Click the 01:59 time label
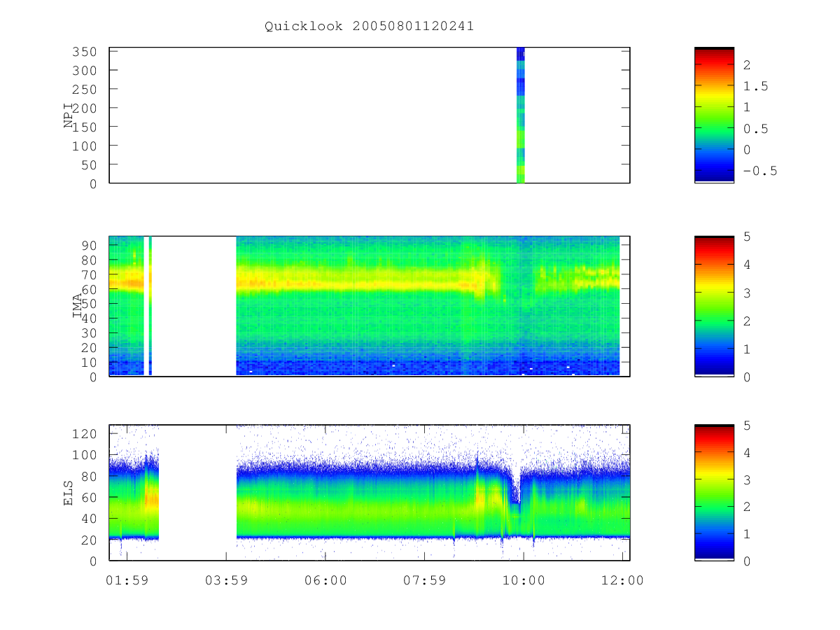Viewport: 840px width, 630px height. click(127, 580)
